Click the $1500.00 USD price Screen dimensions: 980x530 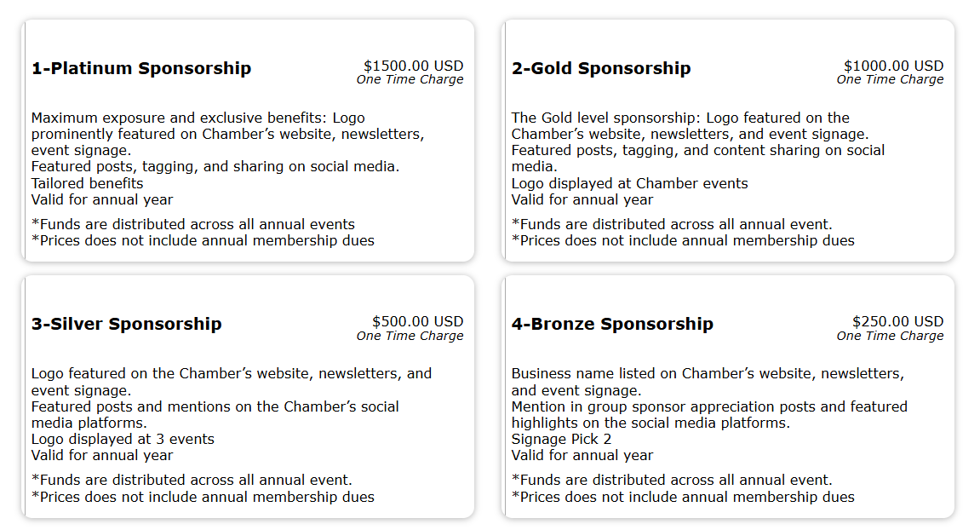tap(413, 66)
